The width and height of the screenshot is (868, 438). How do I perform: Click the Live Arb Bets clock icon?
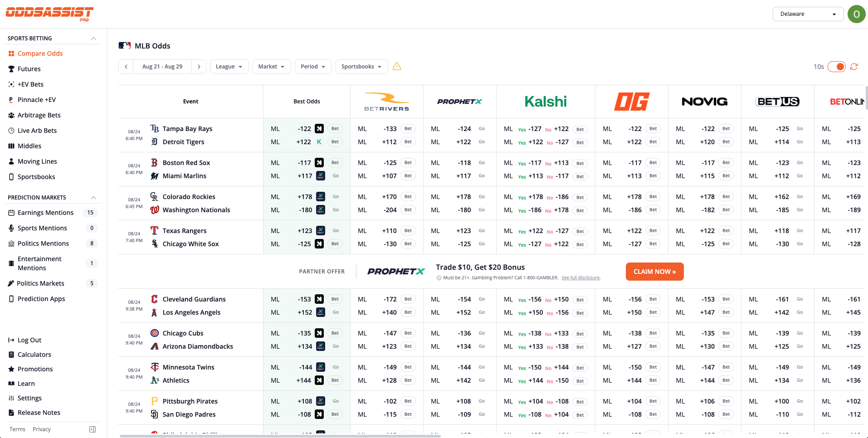pos(11,131)
